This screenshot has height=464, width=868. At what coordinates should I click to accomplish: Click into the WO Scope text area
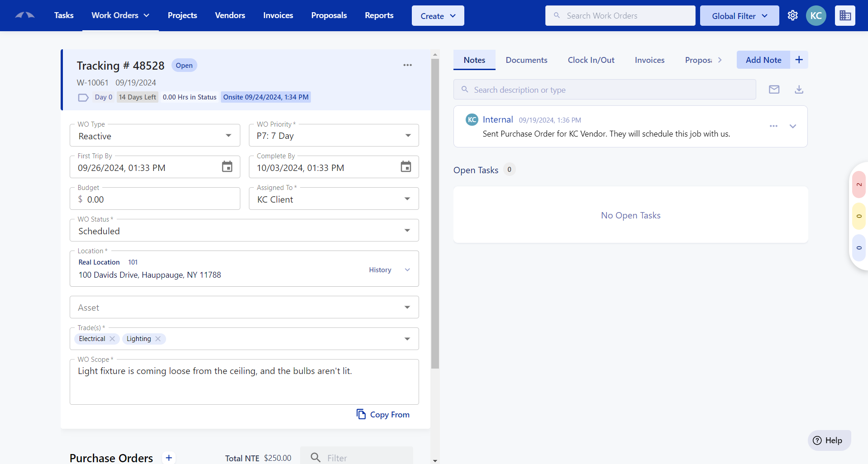tap(244, 382)
